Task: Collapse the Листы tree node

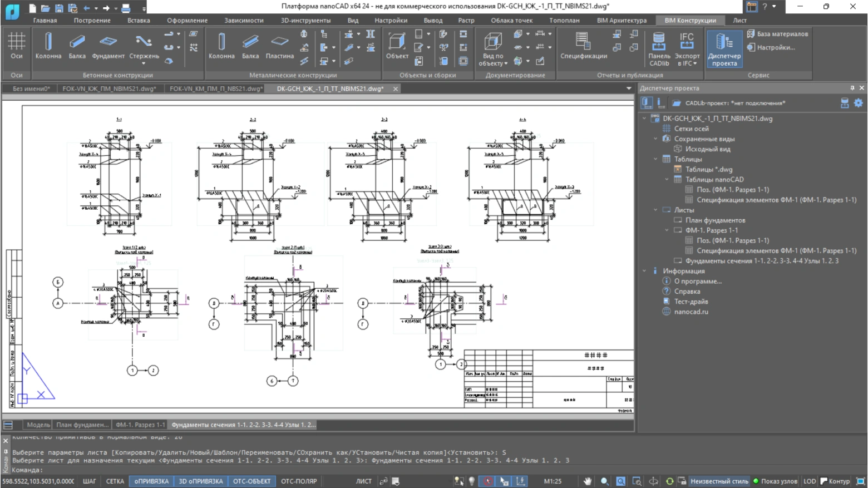Action: click(x=655, y=210)
